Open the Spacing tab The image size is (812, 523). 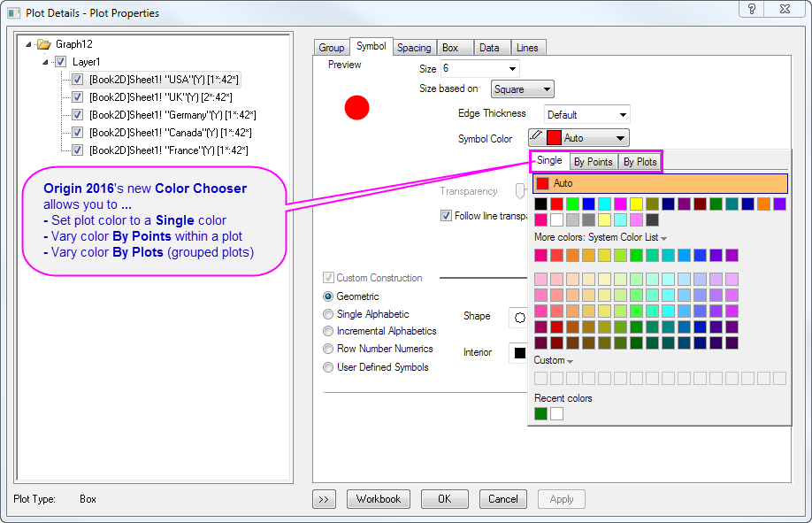[413, 48]
